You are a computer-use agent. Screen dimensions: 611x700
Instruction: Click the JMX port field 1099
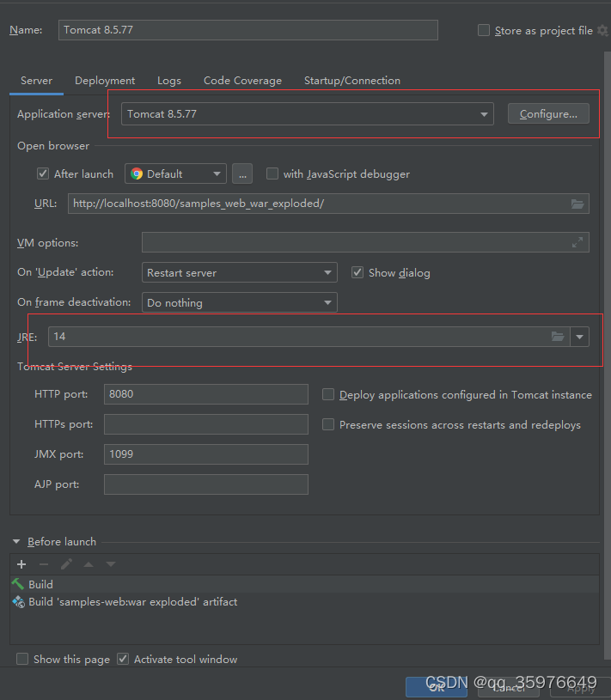pyautogui.click(x=206, y=454)
